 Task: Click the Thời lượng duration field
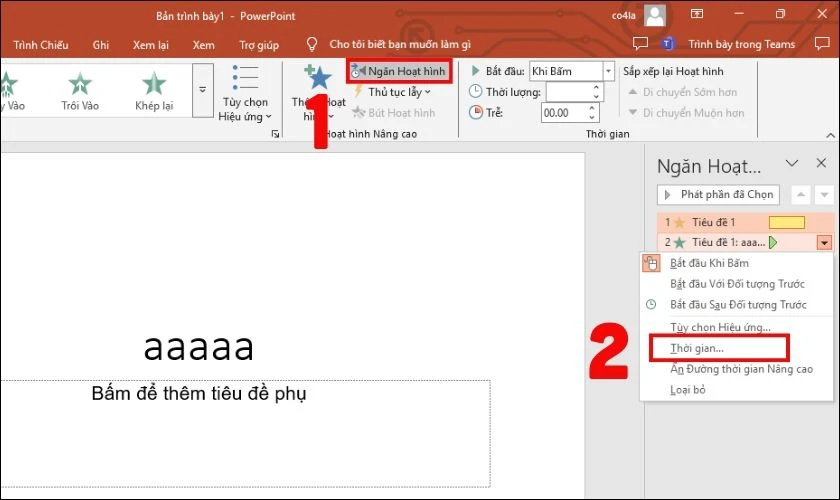pos(568,92)
